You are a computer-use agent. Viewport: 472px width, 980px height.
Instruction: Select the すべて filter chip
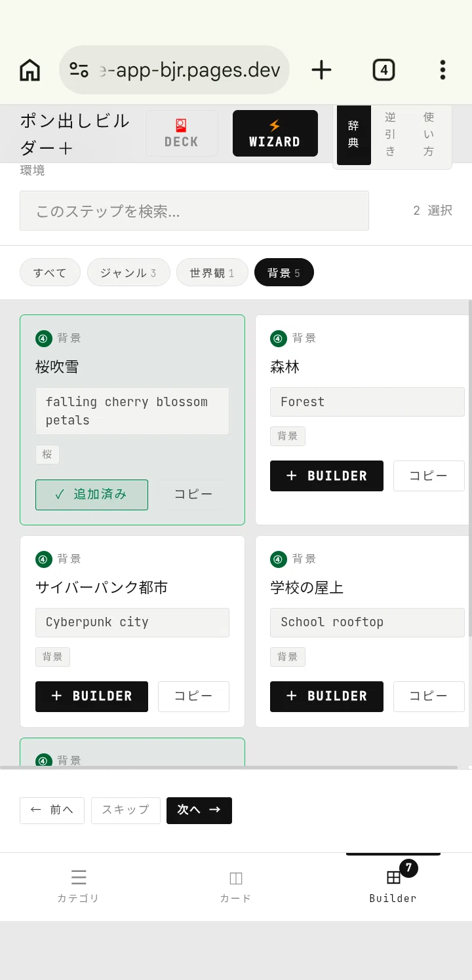tap(50, 273)
